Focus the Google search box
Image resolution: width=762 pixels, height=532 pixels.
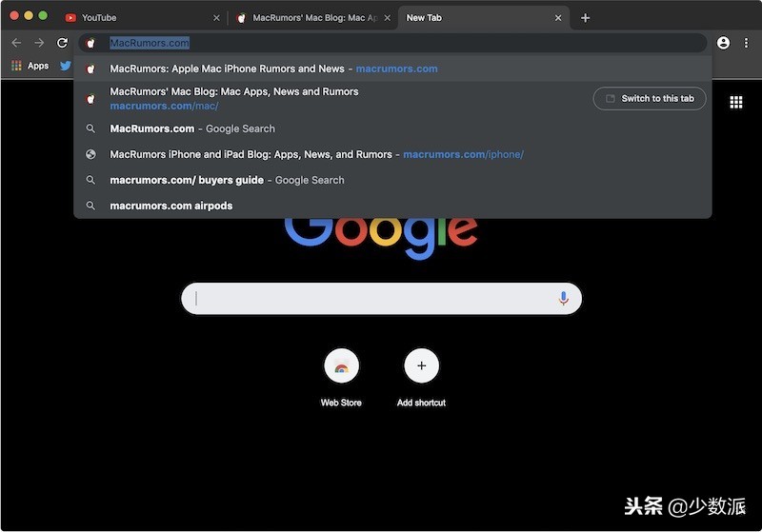coord(382,298)
